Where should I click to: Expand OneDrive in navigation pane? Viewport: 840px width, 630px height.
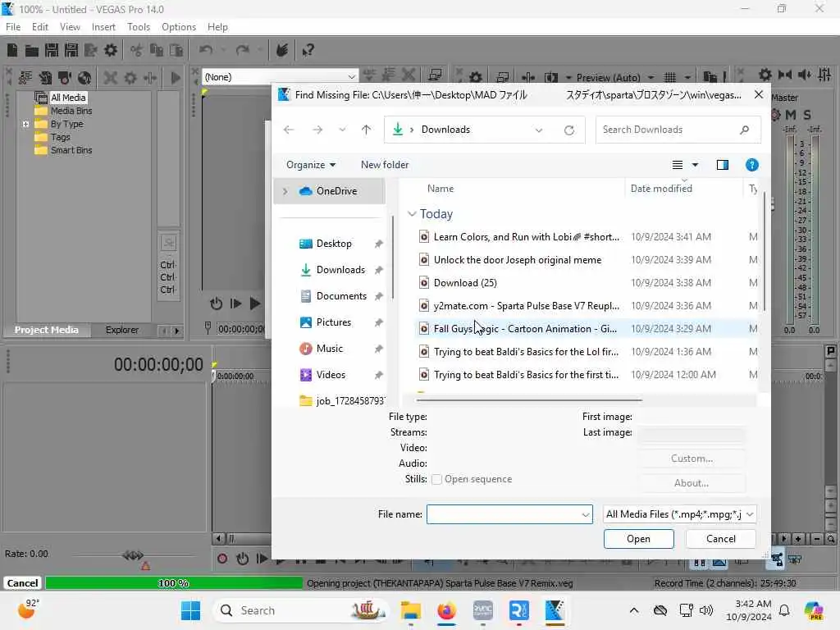pyautogui.click(x=285, y=191)
